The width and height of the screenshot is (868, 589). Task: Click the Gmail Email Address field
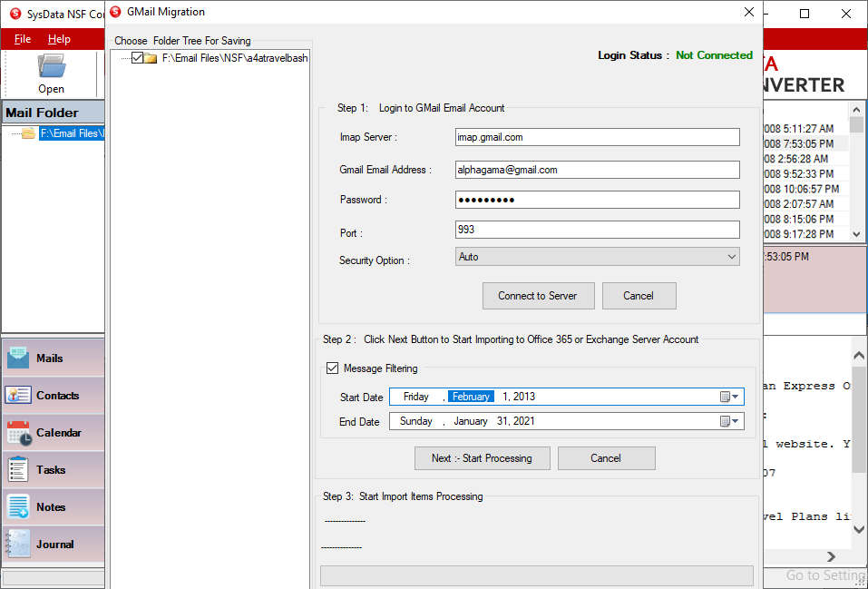[x=598, y=170]
